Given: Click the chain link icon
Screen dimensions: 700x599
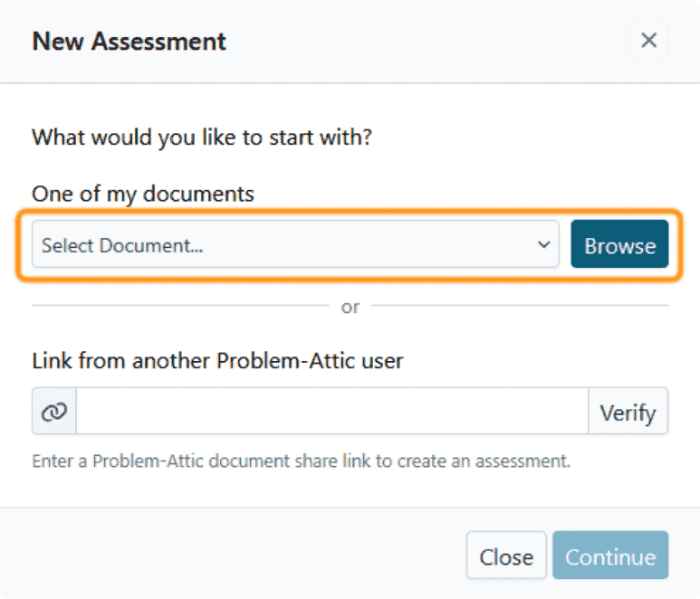Looking at the screenshot, I should 54,412.
